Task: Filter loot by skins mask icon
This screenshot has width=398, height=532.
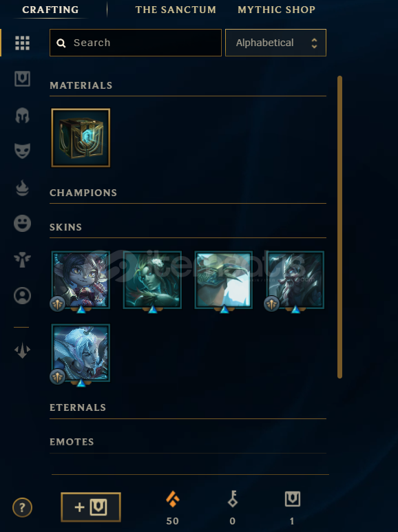Action: 23,151
